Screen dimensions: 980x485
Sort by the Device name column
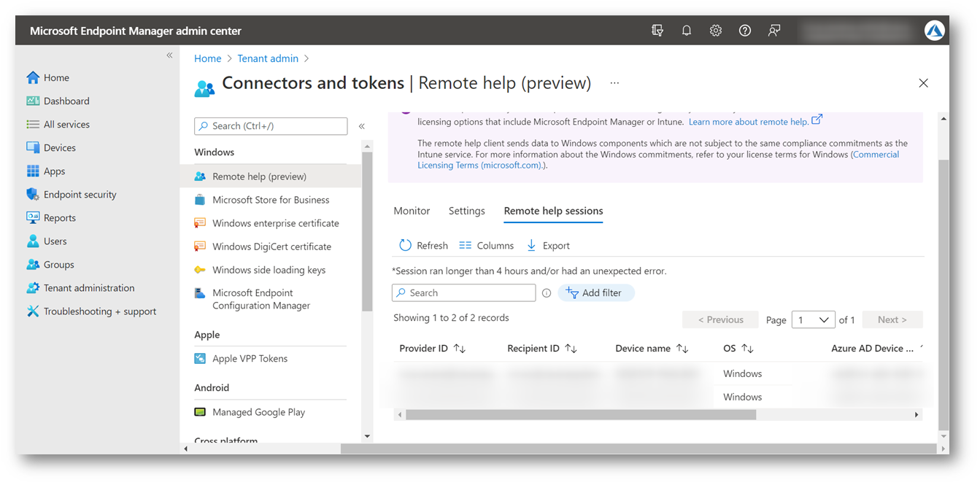[x=652, y=349]
